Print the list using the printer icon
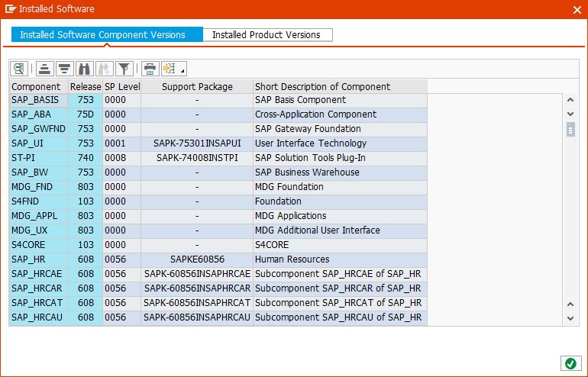The height and width of the screenshot is (377, 588). [150, 69]
